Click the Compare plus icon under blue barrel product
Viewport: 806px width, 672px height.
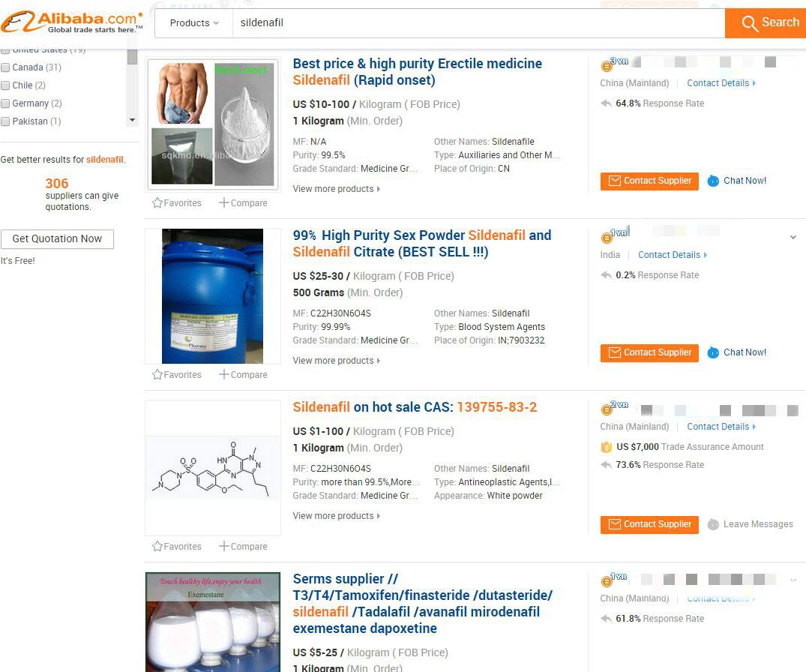point(223,374)
